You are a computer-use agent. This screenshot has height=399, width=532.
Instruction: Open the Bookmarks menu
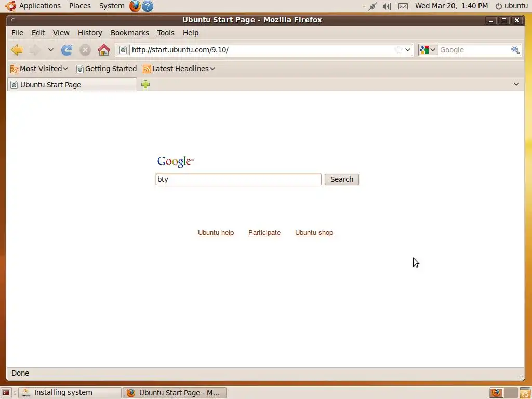129,33
